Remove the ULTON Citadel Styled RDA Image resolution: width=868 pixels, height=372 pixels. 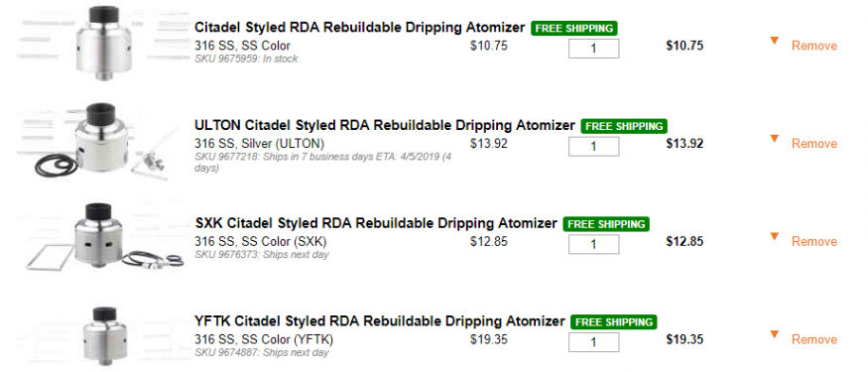pyautogui.click(x=814, y=144)
